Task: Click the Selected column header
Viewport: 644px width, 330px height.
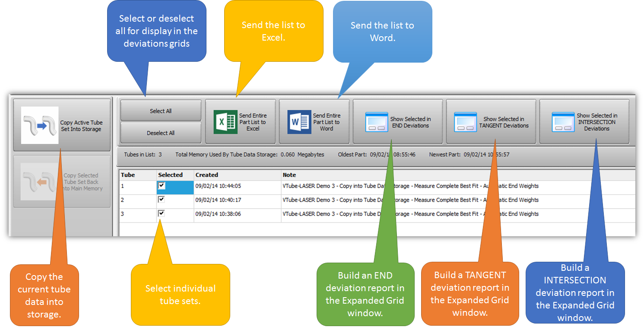Action: point(170,175)
